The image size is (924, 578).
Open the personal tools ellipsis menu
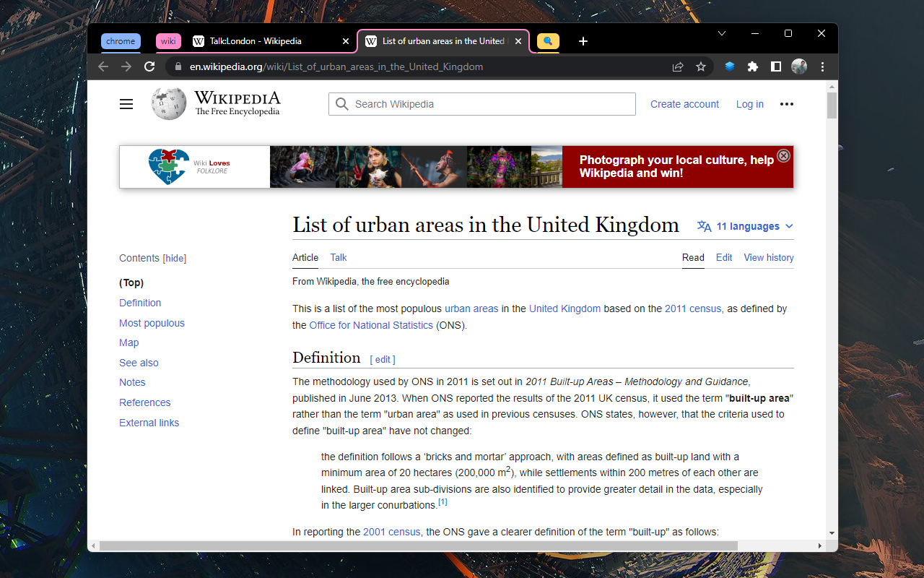(787, 104)
